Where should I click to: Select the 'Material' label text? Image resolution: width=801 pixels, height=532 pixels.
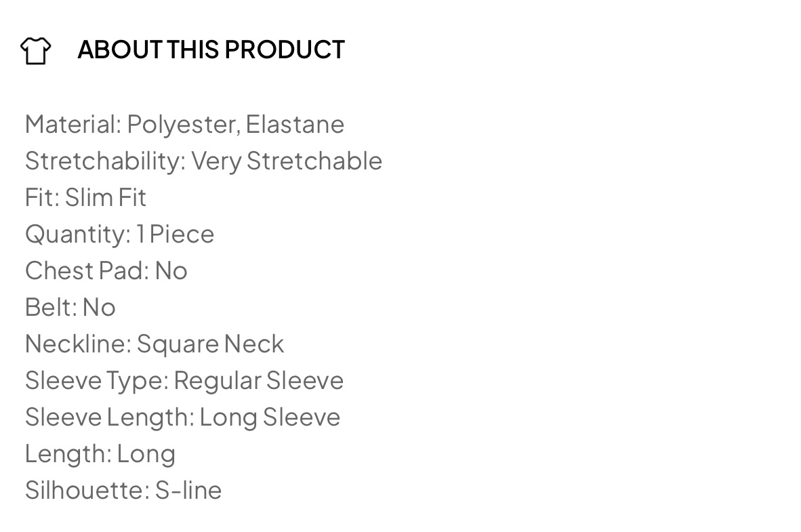pos(73,124)
